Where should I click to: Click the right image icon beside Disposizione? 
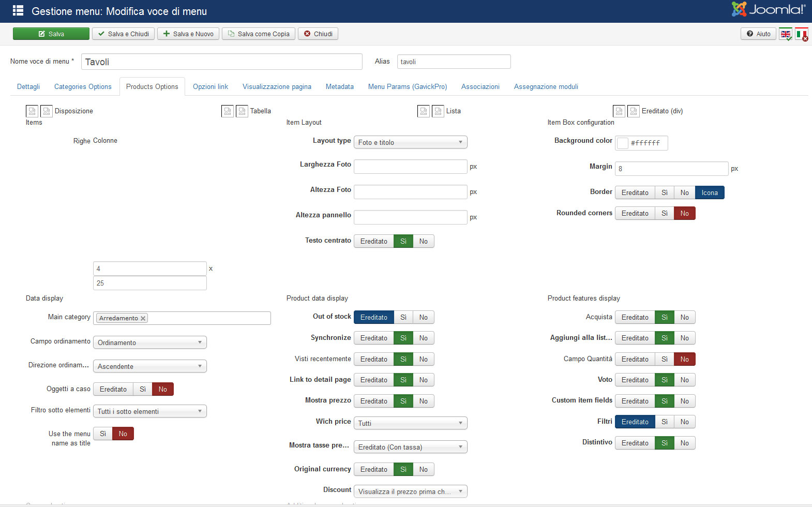(47, 111)
